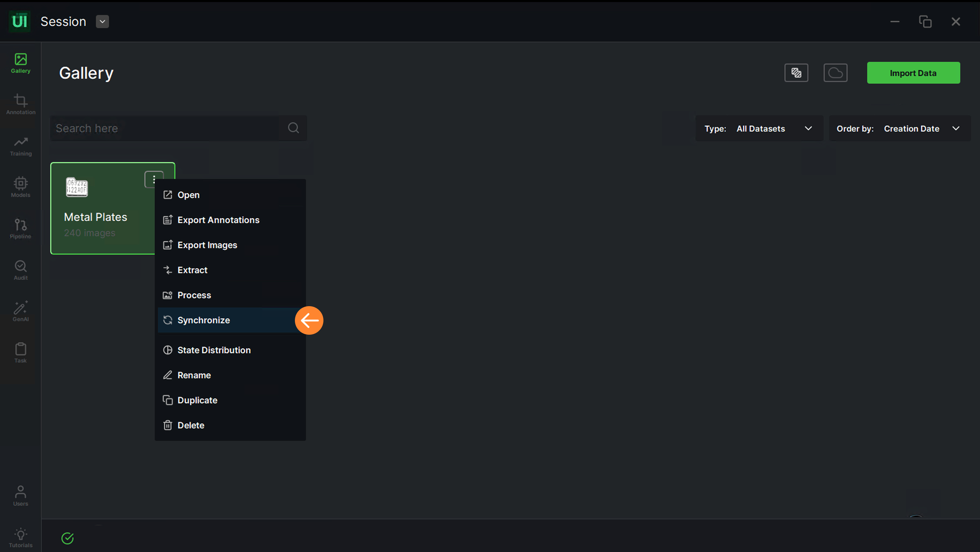Viewport: 980px width, 552px height.
Task: Expand the Session dropdown arrow
Action: point(102,22)
